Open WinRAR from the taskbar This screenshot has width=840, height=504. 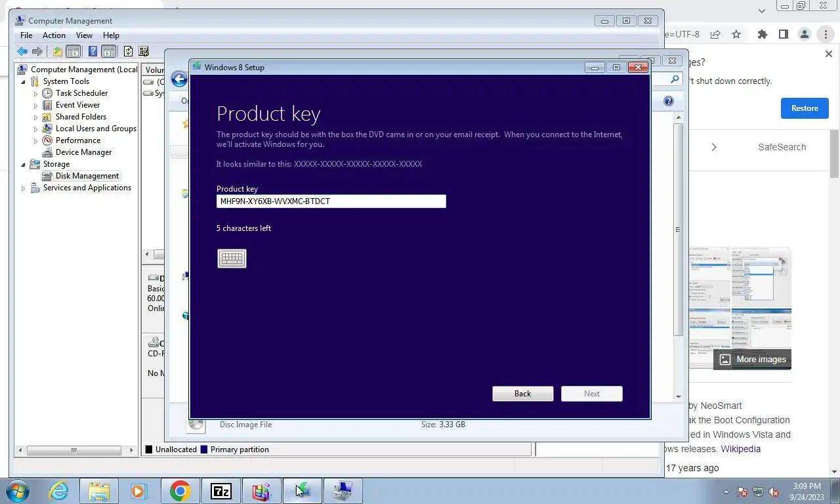261,491
